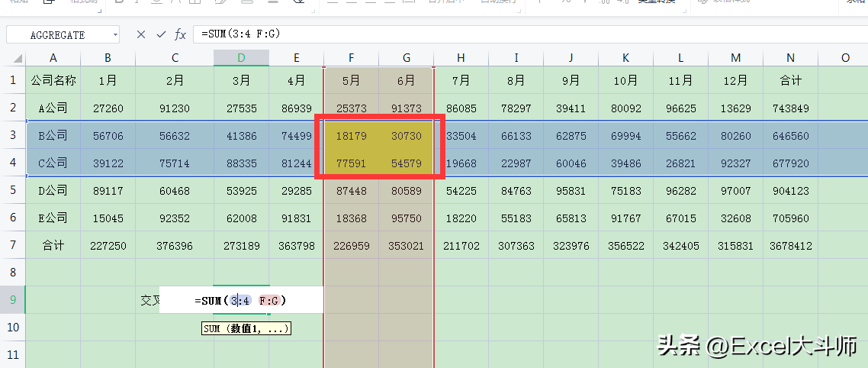Image resolution: width=868 pixels, height=368 pixels.
Task: Select row 2 header
Action: tap(13, 108)
